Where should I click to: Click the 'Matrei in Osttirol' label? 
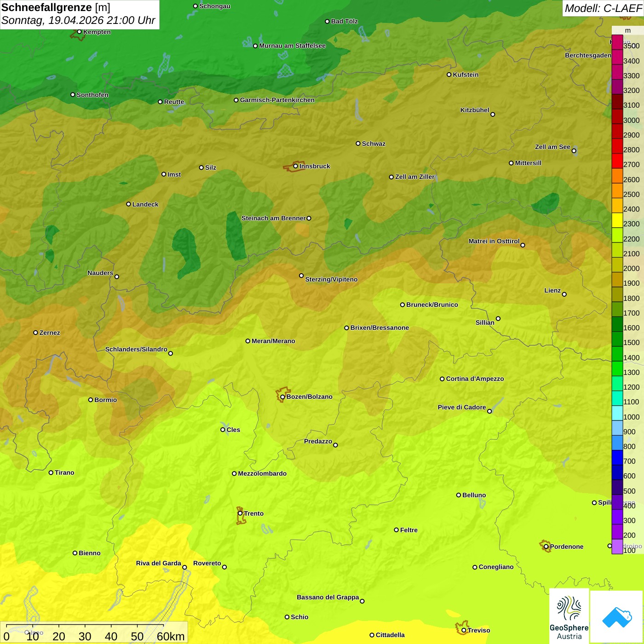(494, 241)
